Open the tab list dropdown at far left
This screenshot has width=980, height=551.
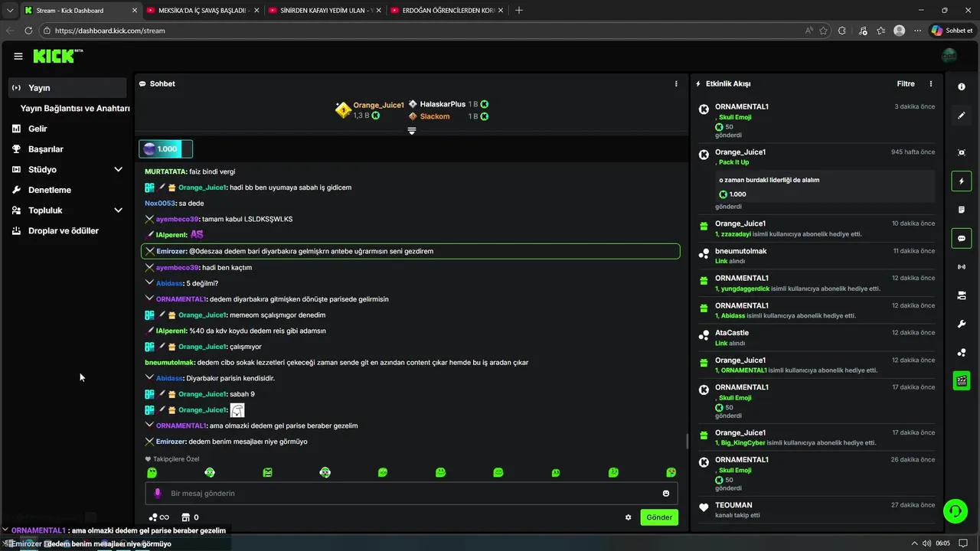pyautogui.click(x=10, y=11)
